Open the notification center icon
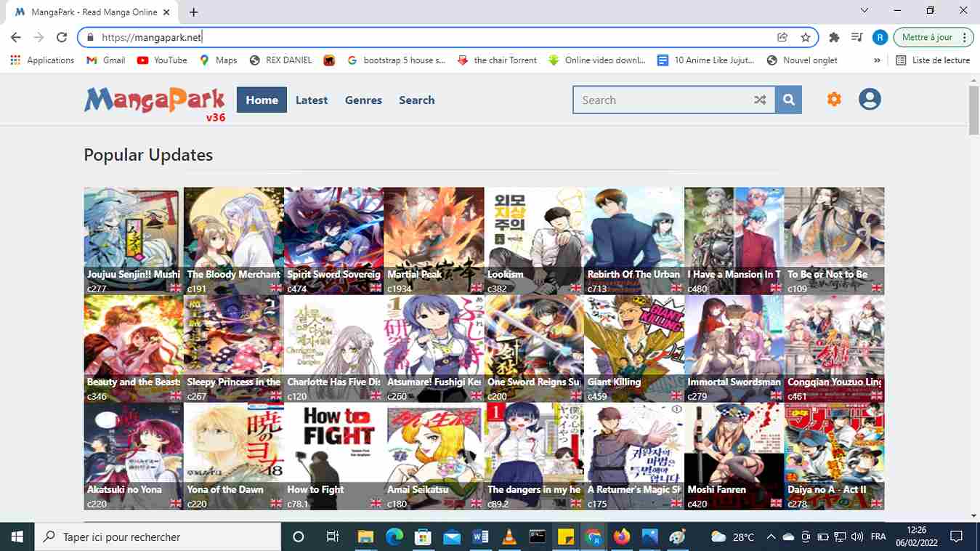980x551 pixels. [957, 536]
